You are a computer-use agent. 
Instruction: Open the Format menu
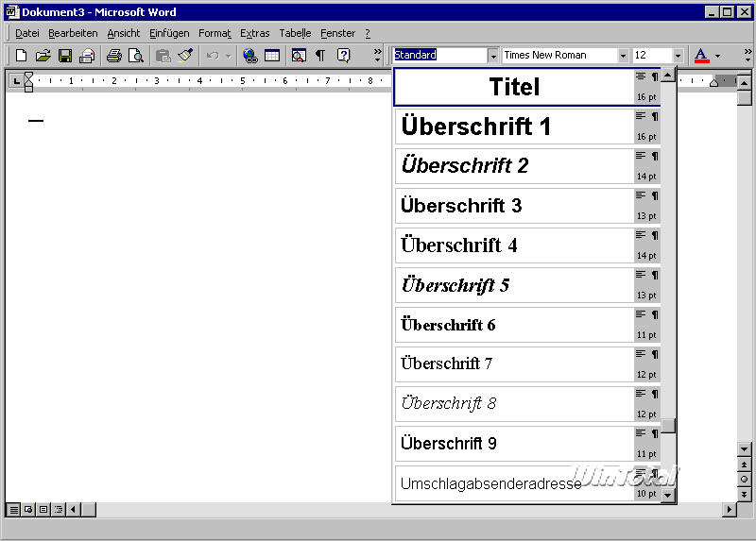click(x=215, y=33)
